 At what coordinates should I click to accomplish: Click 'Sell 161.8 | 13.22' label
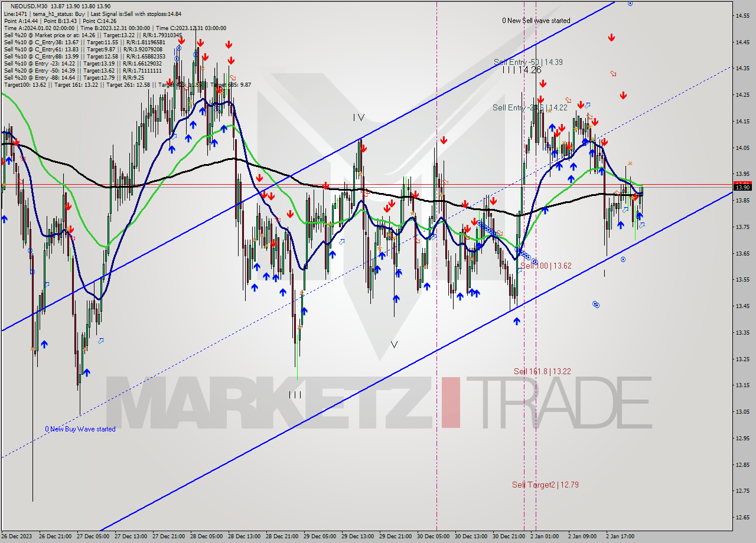[x=542, y=371]
